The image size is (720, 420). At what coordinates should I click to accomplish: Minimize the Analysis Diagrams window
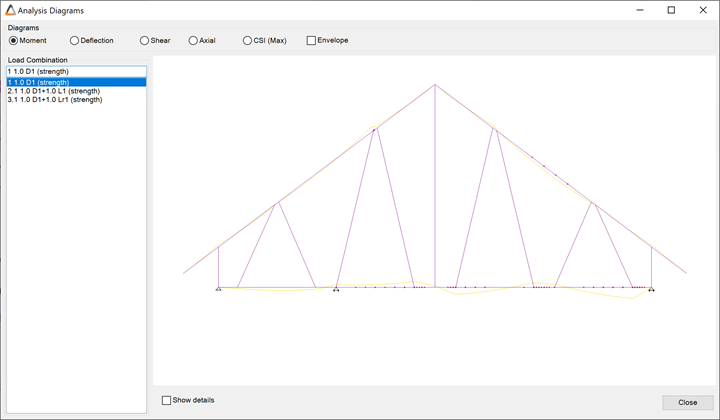(640, 10)
